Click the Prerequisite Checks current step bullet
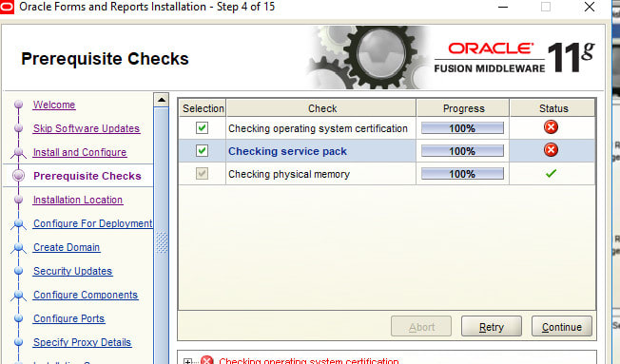 tap(18, 176)
